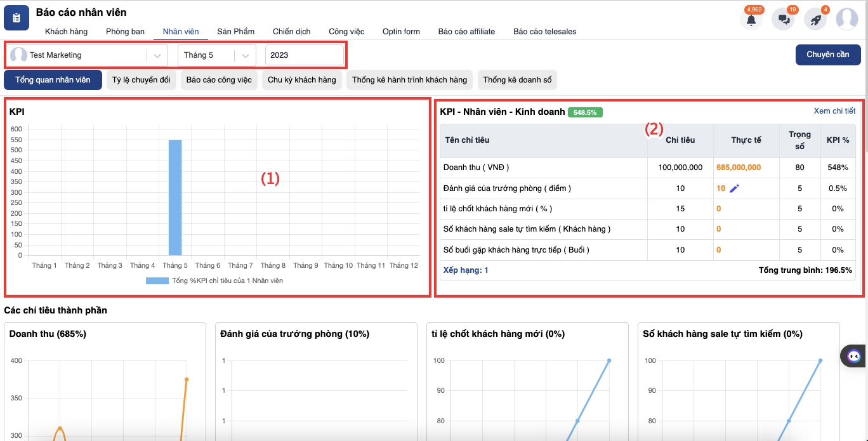Switch to the Khách hàng tab
This screenshot has width=868, height=441.
click(x=66, y=32)
